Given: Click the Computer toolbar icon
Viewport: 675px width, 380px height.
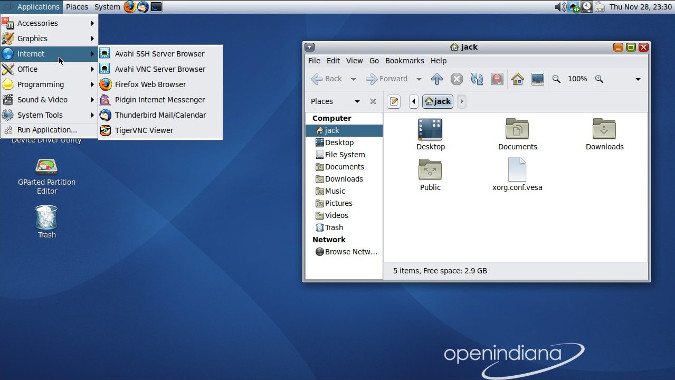Looking at the screenshot, I should [x=537, y=79].
